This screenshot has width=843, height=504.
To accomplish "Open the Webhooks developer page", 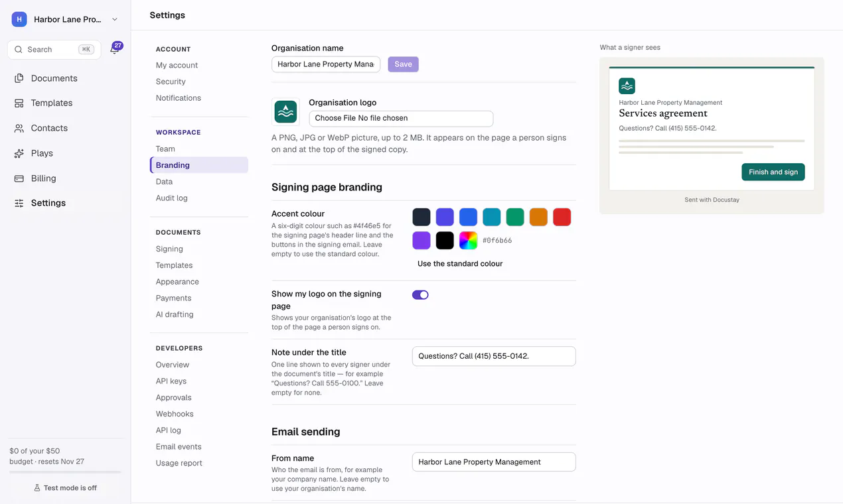I will coord(175,414).
